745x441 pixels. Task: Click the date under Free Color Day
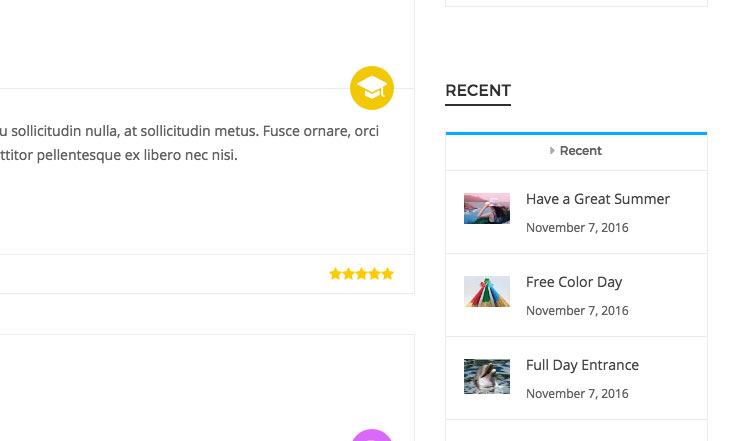click(x=577, y=311)
